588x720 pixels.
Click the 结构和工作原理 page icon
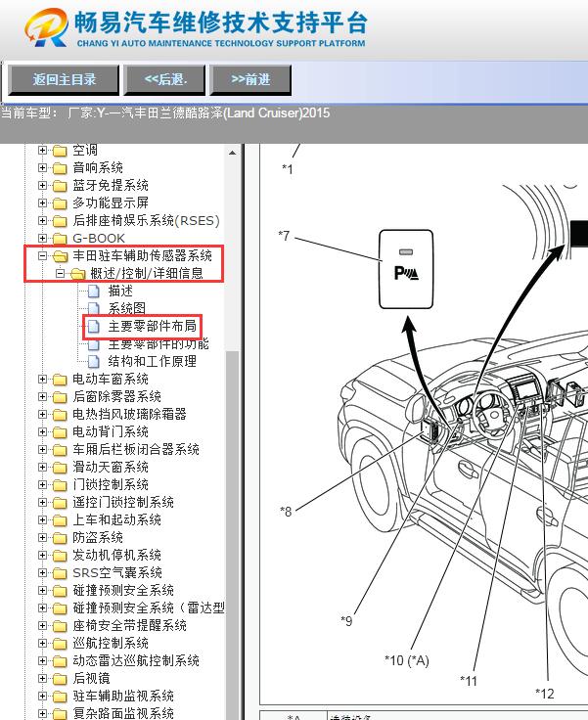pos(94,361)
